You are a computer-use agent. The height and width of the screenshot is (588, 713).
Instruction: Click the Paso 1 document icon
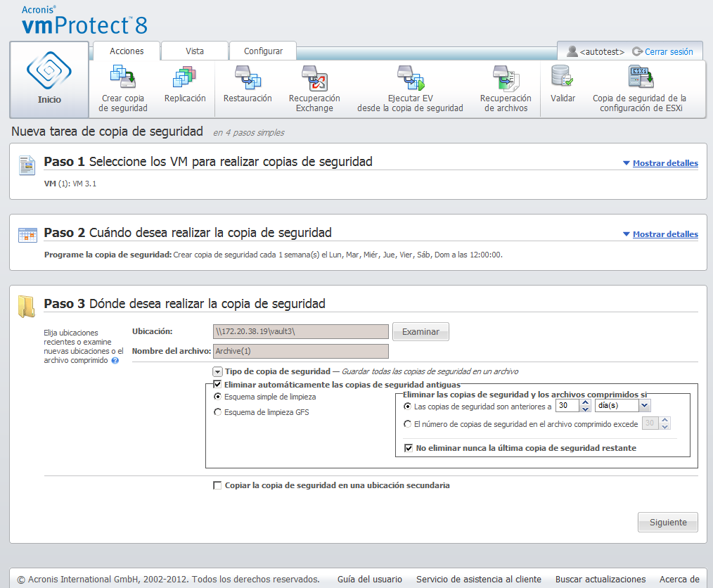[27, 165]
